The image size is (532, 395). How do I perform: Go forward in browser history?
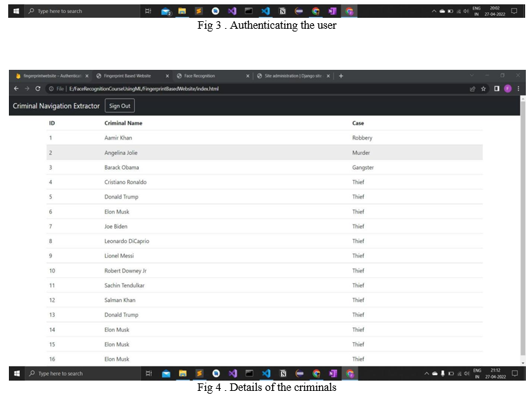[27, 88]
